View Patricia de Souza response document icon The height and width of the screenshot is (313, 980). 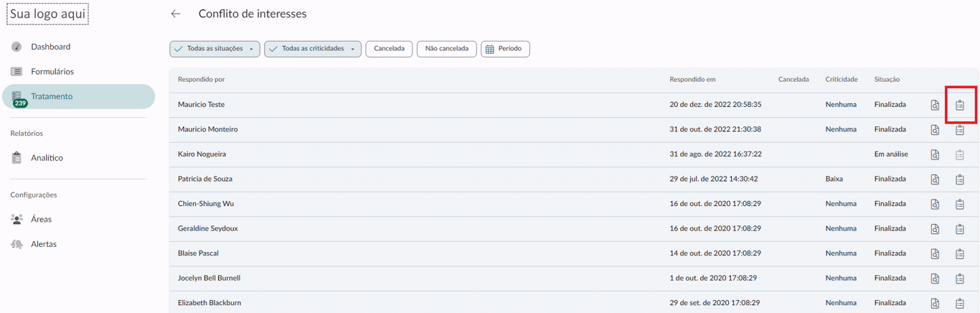[x=935, y=179]
